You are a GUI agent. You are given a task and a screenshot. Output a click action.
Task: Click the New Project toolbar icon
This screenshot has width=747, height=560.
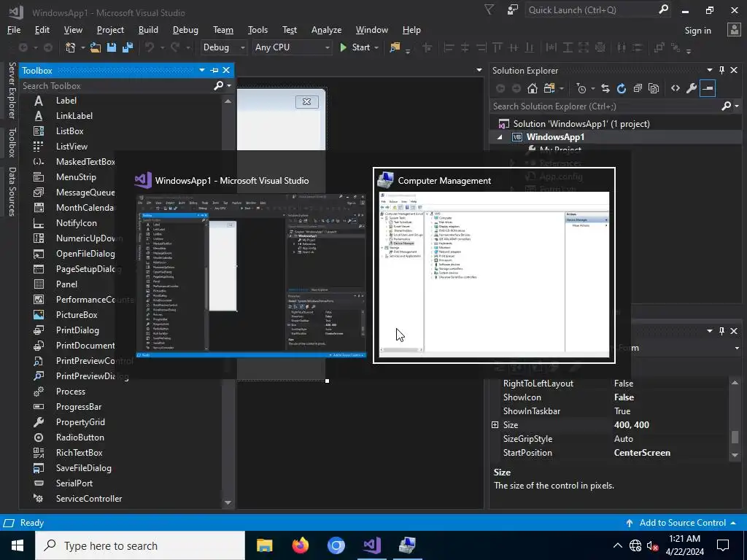(x=71, y=47)
